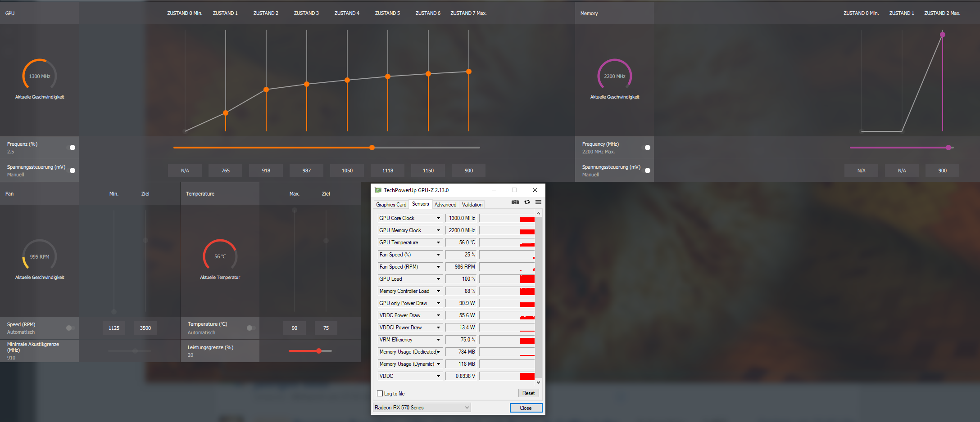Select the GPU Zustand 2 curve point

tap(266, 90)
